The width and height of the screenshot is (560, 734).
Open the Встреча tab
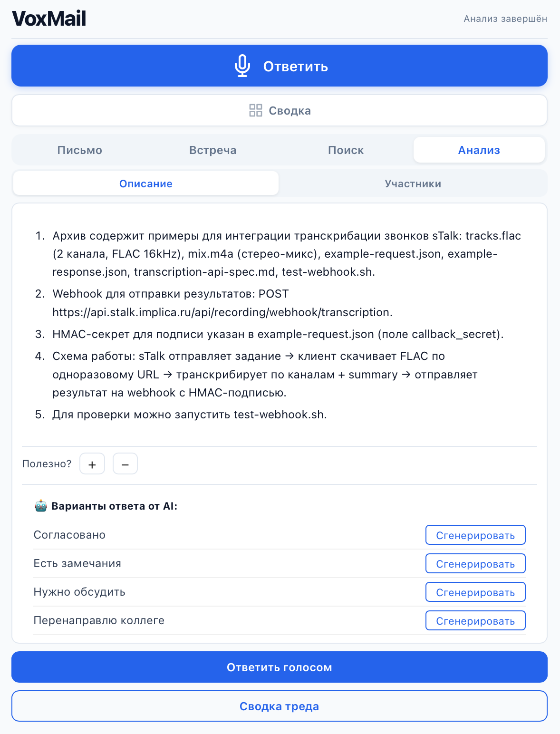213,150
